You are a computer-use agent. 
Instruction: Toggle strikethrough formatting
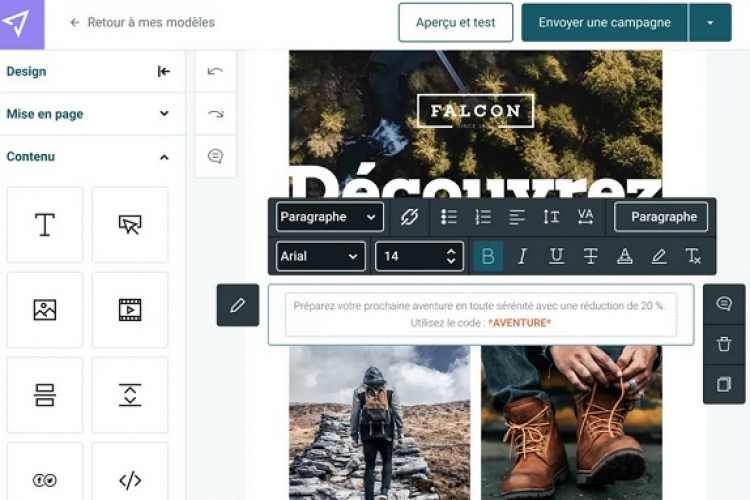591,256
